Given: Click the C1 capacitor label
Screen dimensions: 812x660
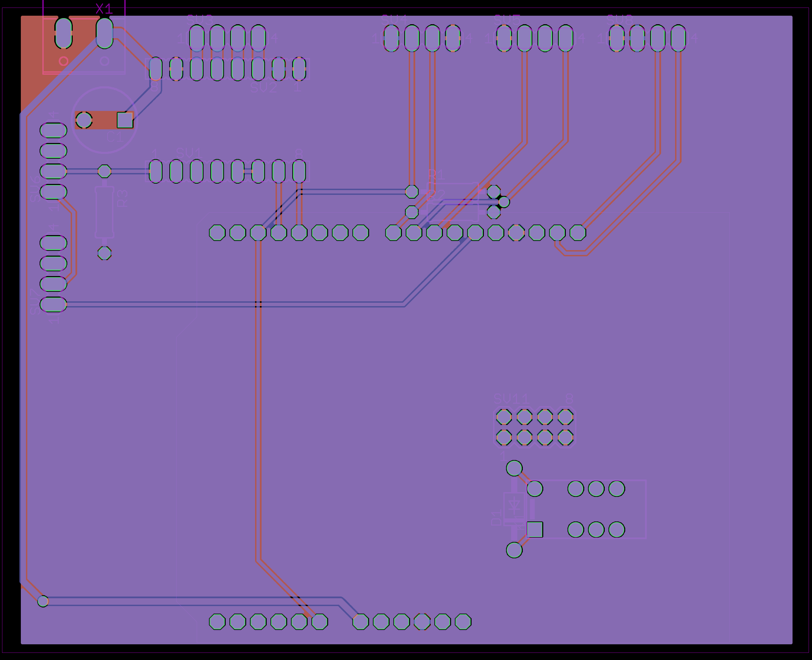Looking at the screenshot, I should [114, 137].
